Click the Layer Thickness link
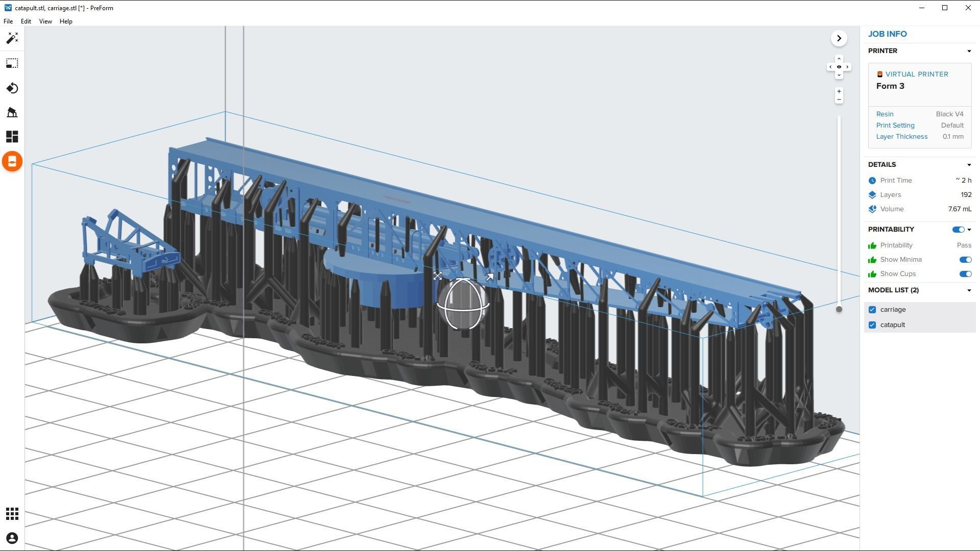Screen dimensions: 980x551 pos(901,137)
